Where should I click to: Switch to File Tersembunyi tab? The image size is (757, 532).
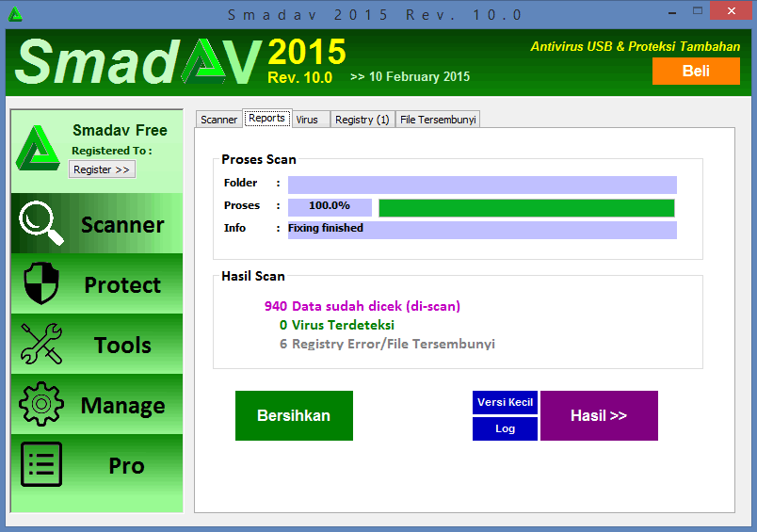pos(438,120)
